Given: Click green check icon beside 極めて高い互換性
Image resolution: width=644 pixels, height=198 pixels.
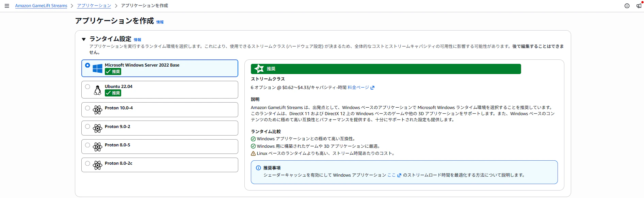Looking at the screenshot, I should point(253,139).
